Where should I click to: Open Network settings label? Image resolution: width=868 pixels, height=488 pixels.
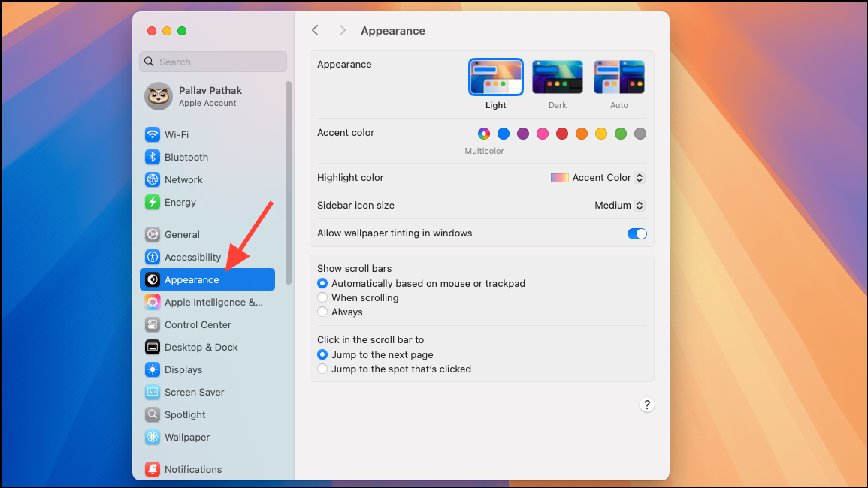[183, 180]
